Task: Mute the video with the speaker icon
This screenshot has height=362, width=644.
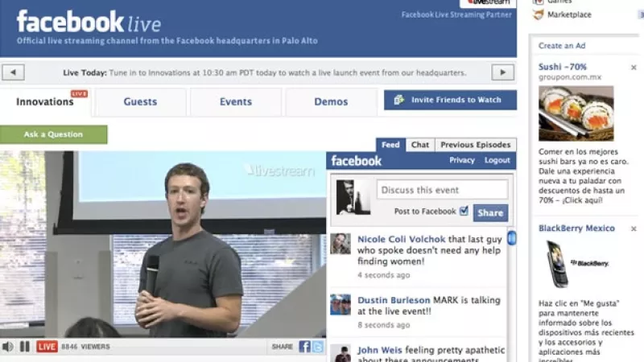Action: 7,347
